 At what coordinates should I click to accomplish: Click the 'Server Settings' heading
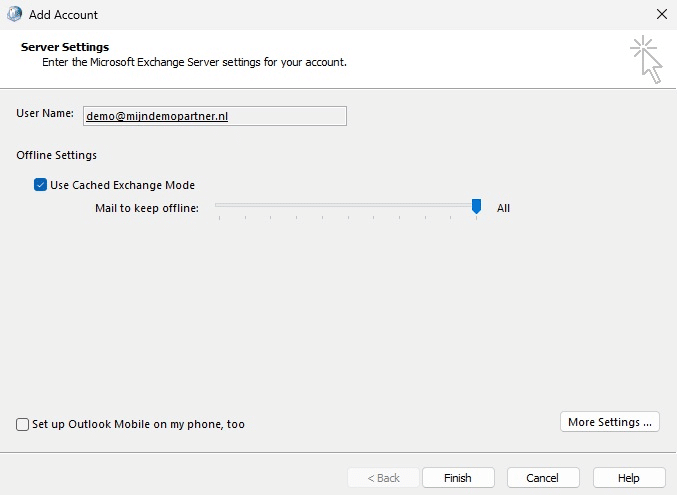click(x=65, y=47)
